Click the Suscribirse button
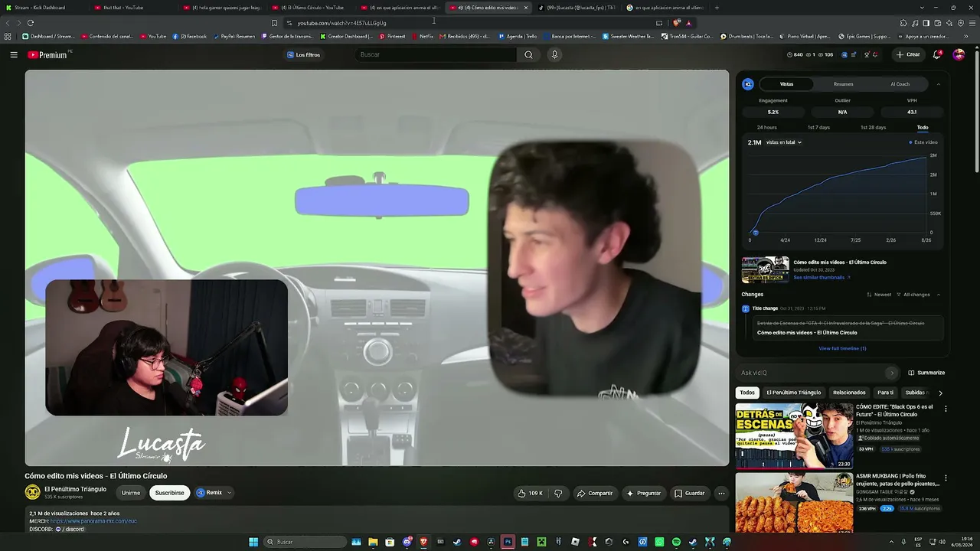The image size is (980, 551). [x=169, y=493]
